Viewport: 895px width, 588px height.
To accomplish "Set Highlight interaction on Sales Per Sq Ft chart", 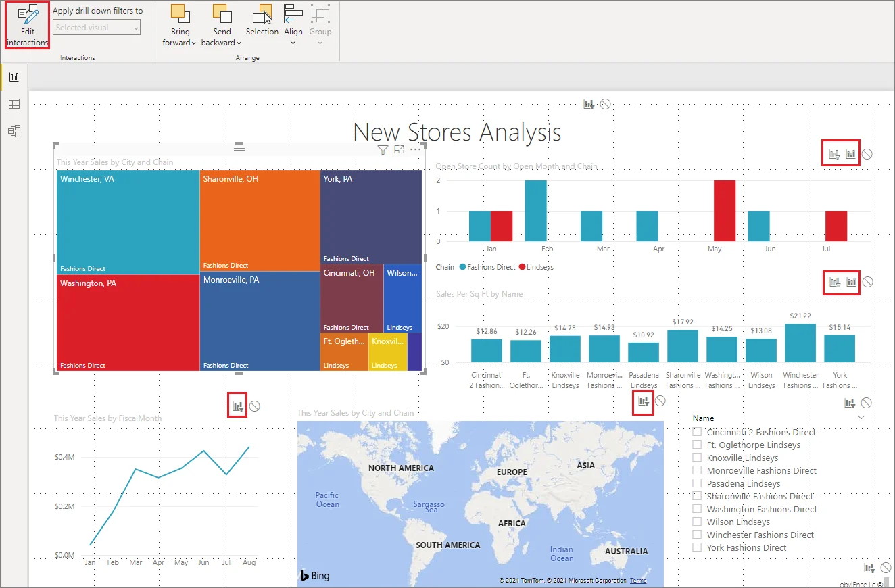I will [851, 282].
